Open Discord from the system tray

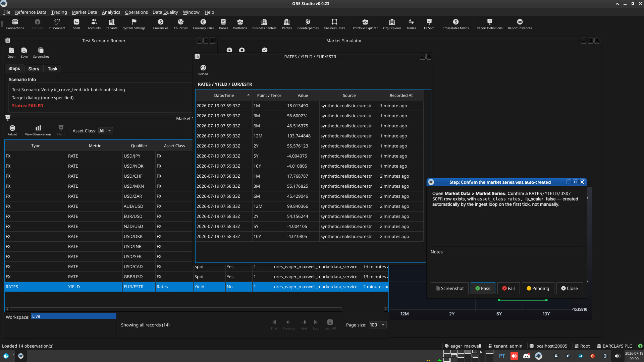(x=526, y=356)
